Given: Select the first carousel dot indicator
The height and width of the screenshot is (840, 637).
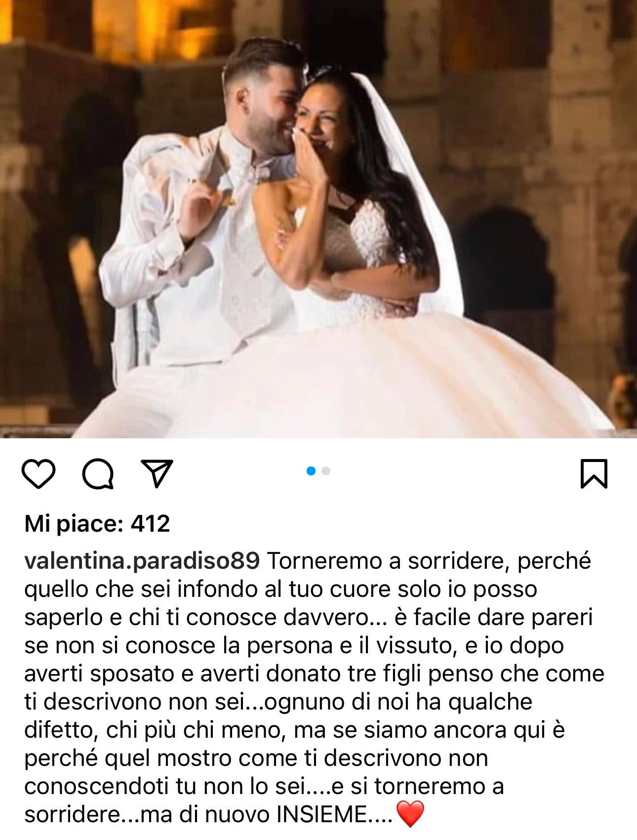Looking at the screenshot, I should (311, 471).
